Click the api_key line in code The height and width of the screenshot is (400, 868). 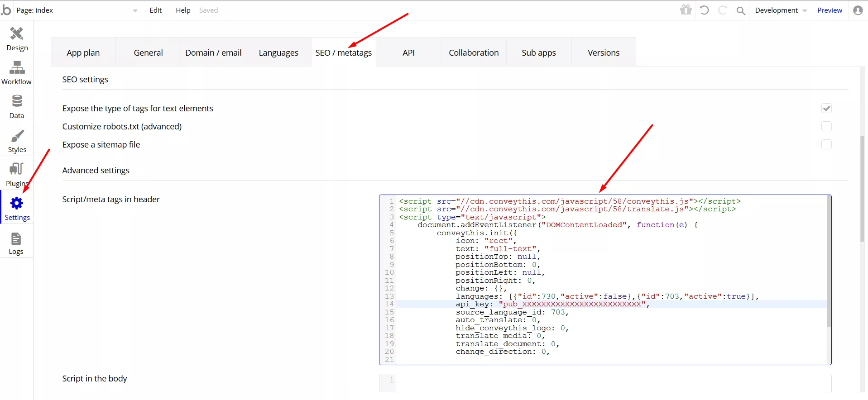(552, 304)
